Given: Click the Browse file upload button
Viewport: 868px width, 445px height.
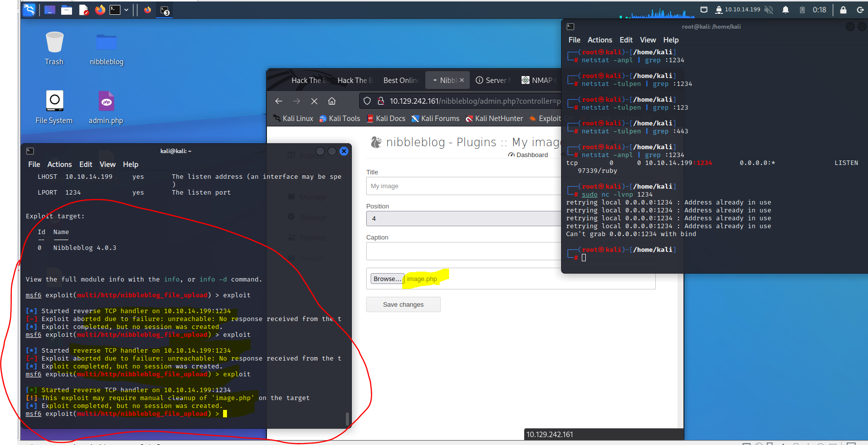Looking at the screenshot, I should (387, 279).
